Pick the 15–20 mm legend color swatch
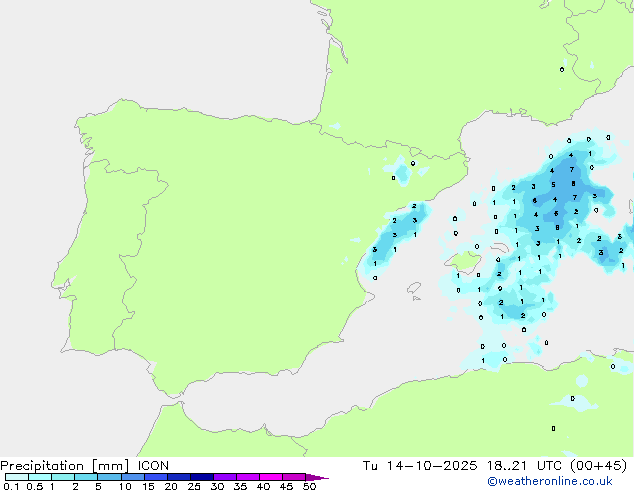634x490 pixels. 155,477
